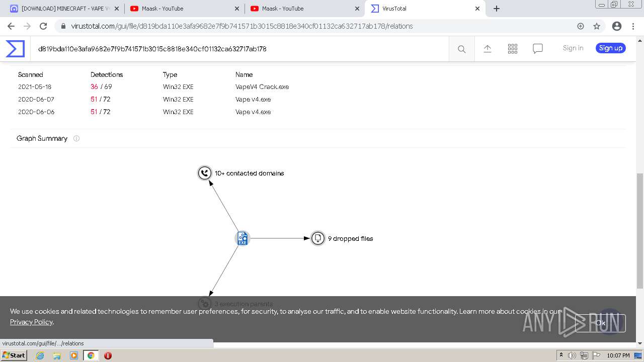Click the 10+ contacted domains label
The height and width of the screenshot is (362, 644).
point(250,173)
